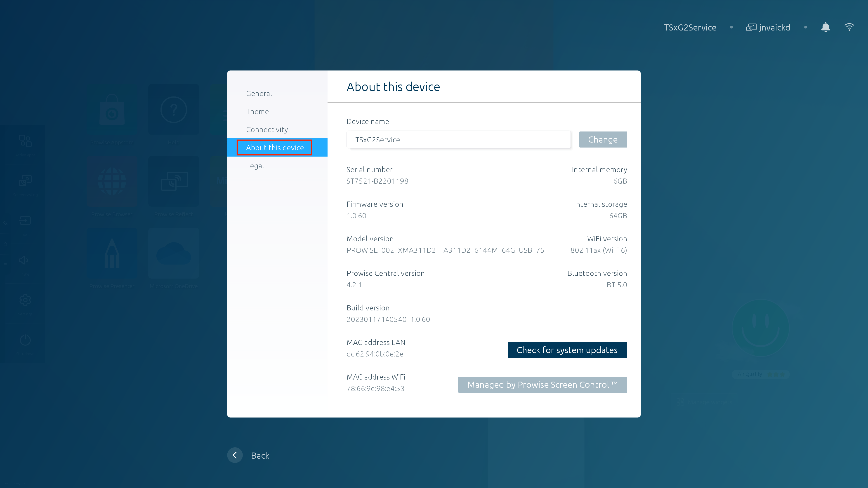Viewport: 868px width, 488px height.
Task: Open the input source icon in the dimmed sidebar
Action: click(x=25, y=221)
